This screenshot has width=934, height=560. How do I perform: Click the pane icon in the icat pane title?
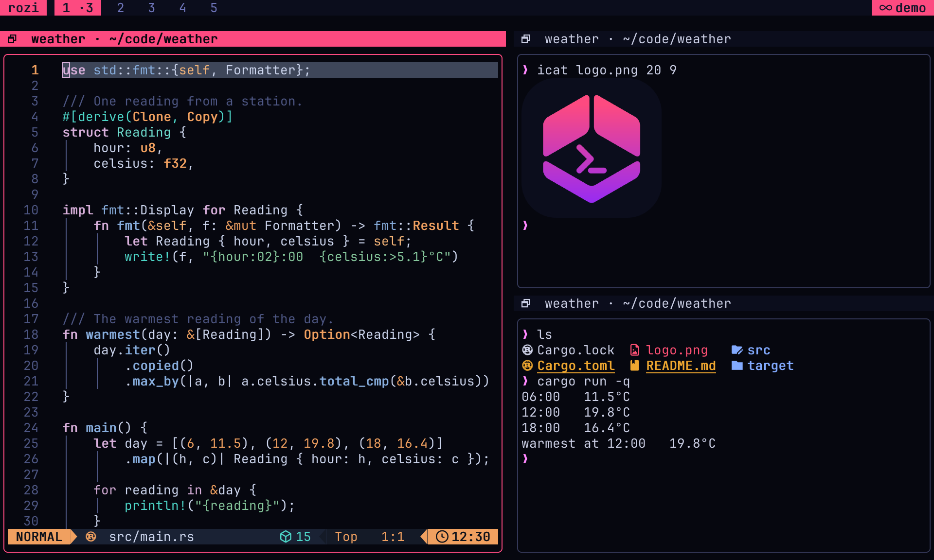click(526, 39)
